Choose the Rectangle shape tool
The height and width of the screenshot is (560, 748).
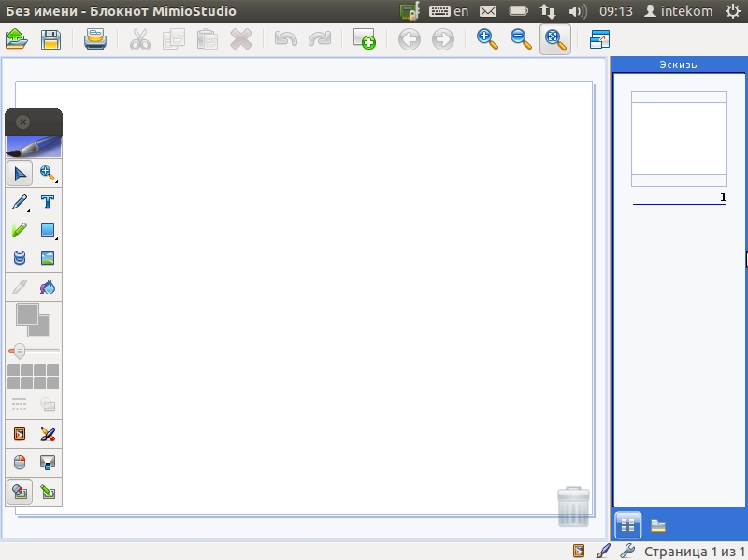pos(48,230)
